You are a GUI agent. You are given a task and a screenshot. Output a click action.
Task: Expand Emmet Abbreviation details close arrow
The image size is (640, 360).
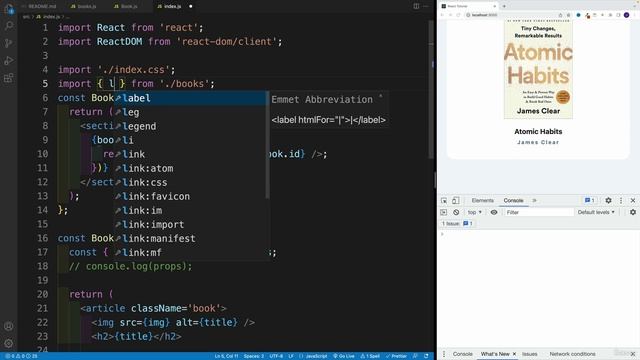click(x=380, y=97)
